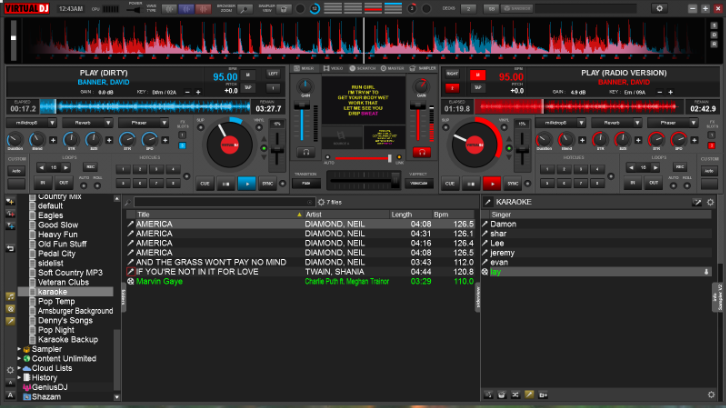Click SYNC on the right deck

point(513,183)
